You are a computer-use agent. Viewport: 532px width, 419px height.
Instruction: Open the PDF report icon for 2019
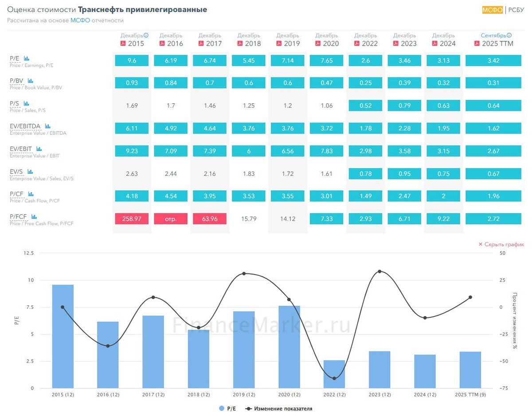(x=279, y=43)
